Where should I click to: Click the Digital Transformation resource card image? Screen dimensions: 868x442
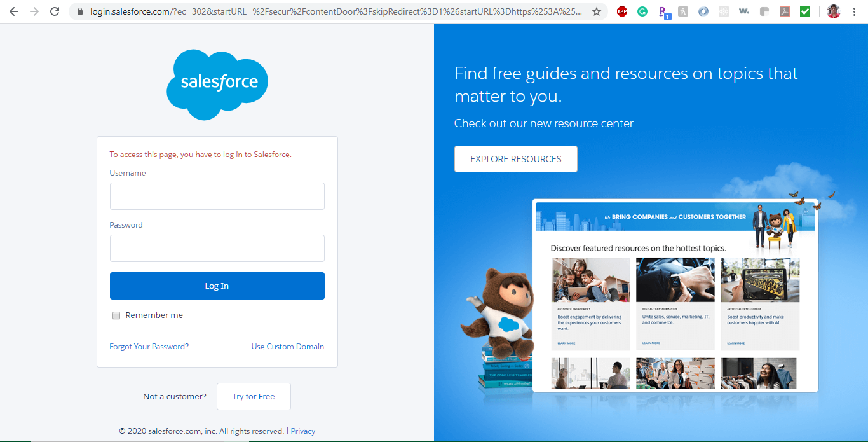(675, 280)
